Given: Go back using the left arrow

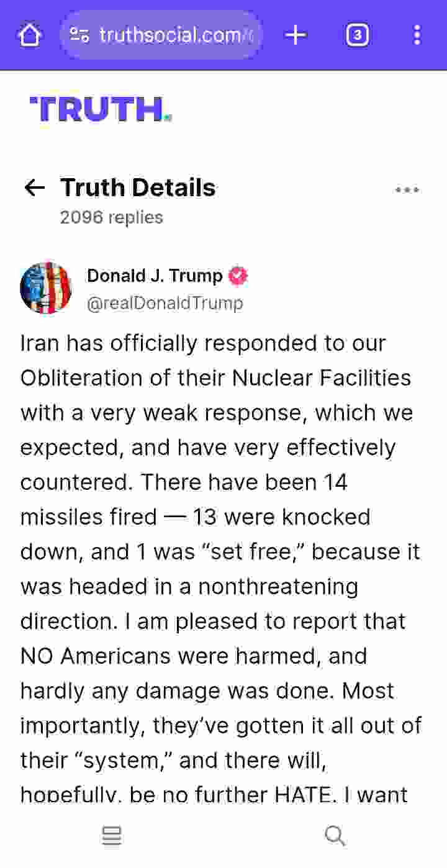Looking at the screenshot, I should point(34,188).
